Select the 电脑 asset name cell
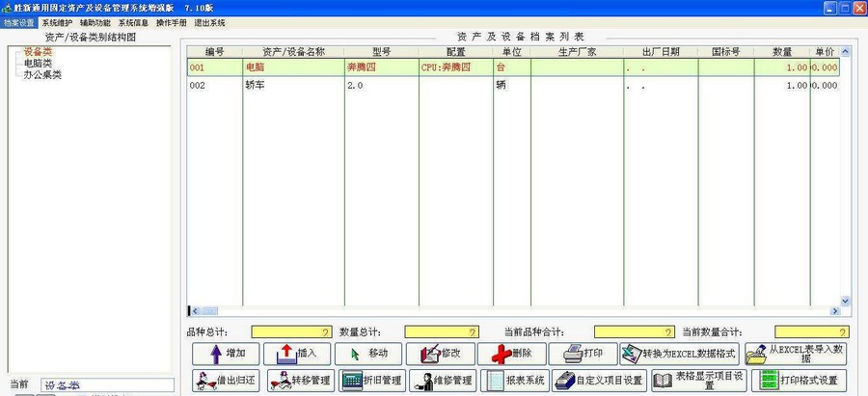The width and height of the screenshot is (868, 396). 293,68
